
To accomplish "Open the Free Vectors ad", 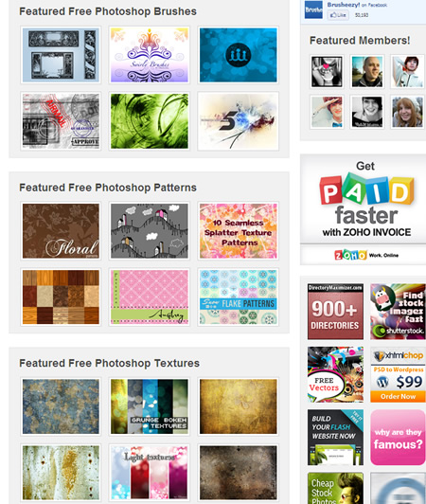I will coord(335,374).
